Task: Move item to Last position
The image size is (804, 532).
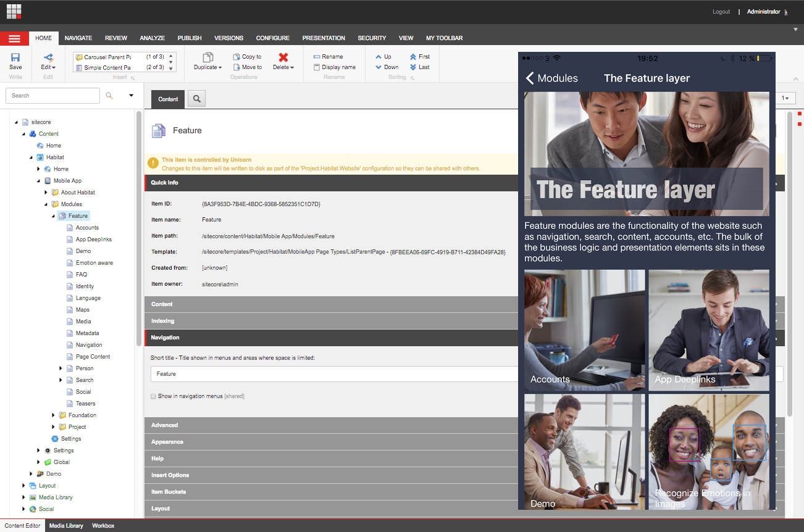Action: [x=413, y=67]
